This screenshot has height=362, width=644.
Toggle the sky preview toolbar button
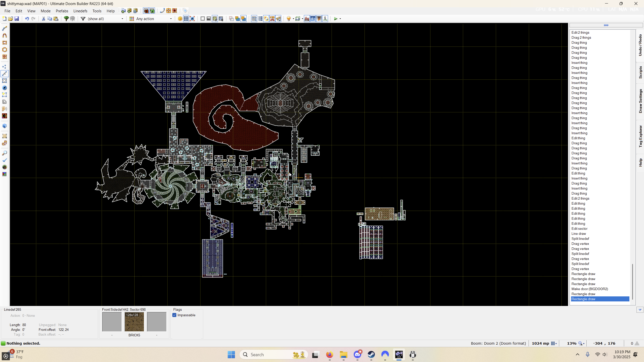coord(313,19)
